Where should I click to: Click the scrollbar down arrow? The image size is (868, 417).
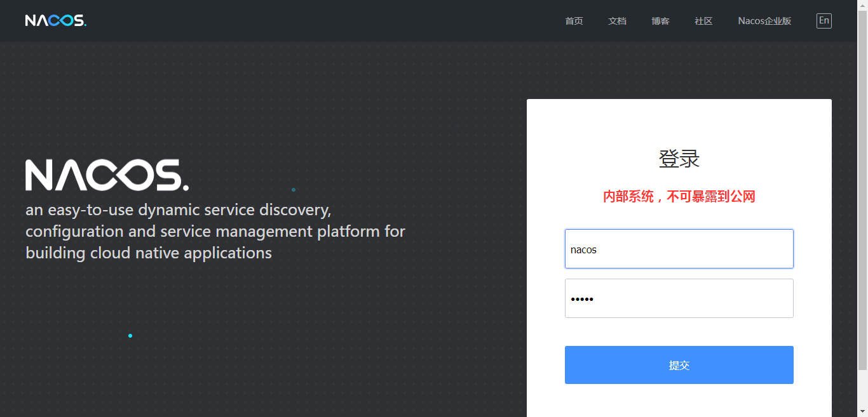coord(862,411)
